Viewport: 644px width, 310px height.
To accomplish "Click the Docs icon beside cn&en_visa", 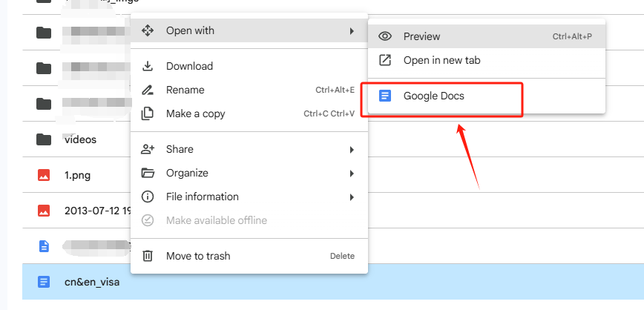I will (x=44, y=282).
